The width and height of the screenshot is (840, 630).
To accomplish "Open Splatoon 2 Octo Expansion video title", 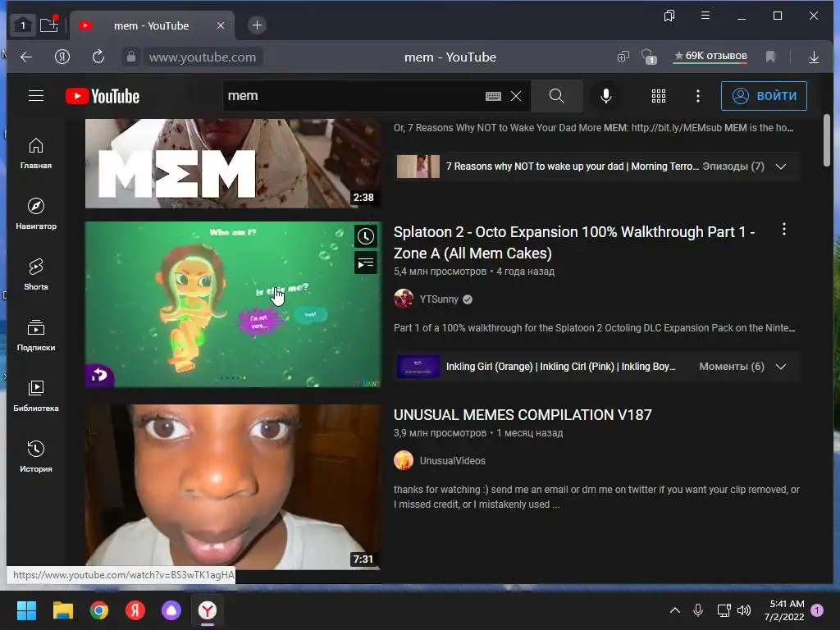I will click(x=574, y=243).
